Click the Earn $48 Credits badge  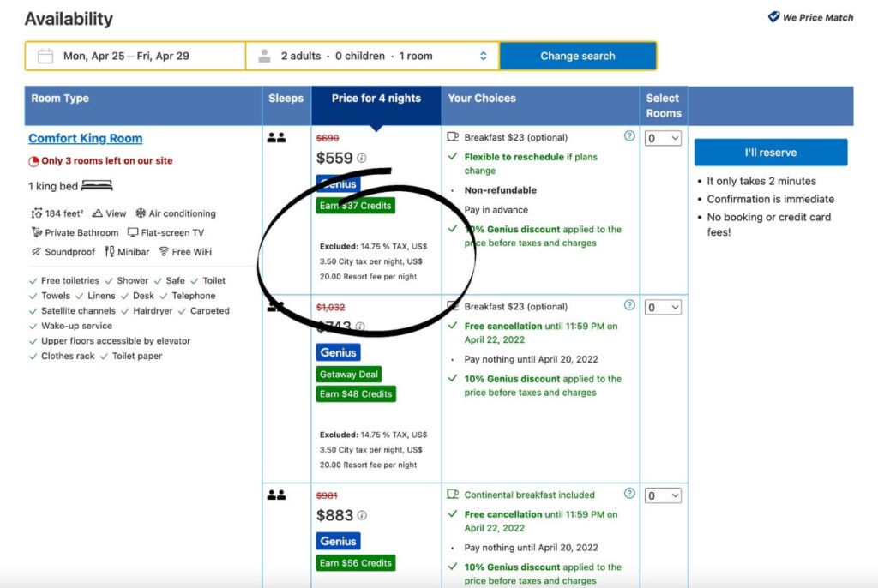(x=356, y=393)
